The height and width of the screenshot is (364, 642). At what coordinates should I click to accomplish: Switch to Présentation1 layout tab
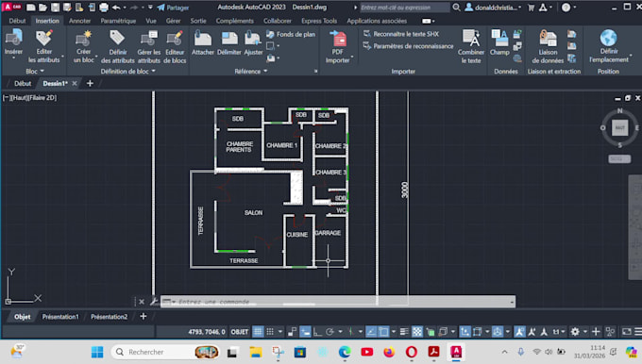pyautogui.click(x=60, y=317)
